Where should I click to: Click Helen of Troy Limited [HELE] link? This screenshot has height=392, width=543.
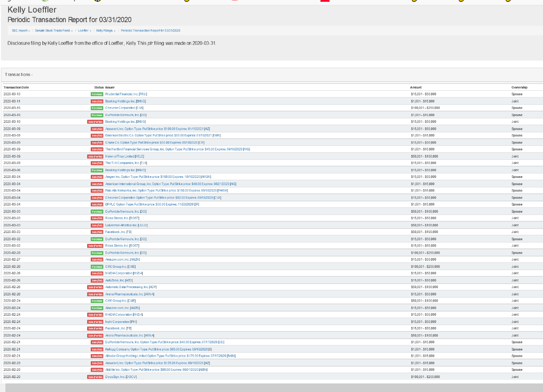click(125, 156)
